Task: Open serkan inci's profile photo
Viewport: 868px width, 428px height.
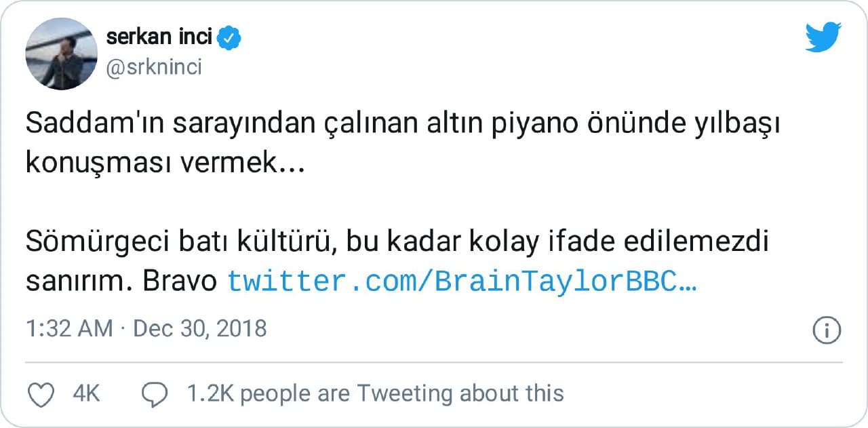Action: tap(62, 54)
